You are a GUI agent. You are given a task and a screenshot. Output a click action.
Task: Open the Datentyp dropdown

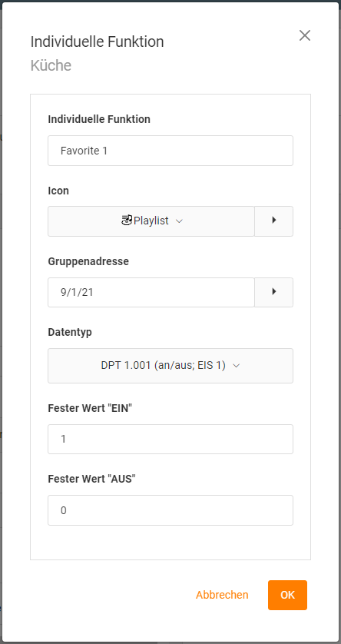tap(170, 366)
